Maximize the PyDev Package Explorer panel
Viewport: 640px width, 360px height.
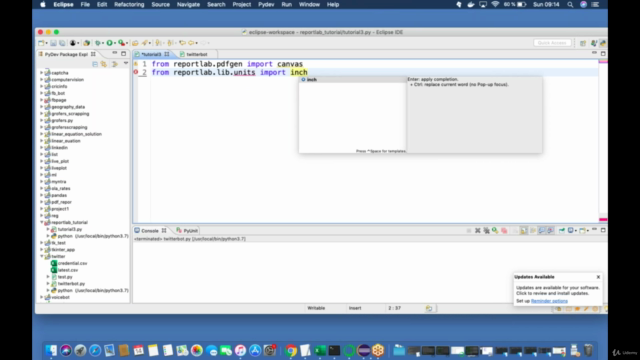coord(124,53)
